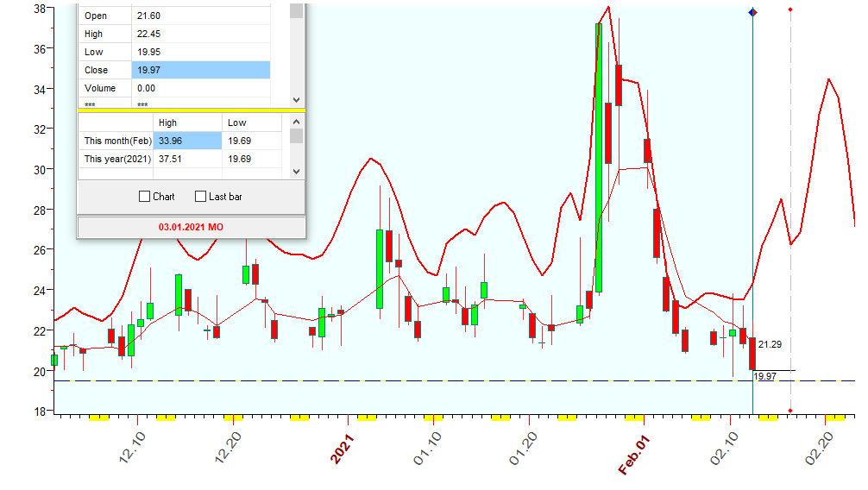Select the Open value 21.60 cell
Viewport: 868px width, 490px height.
pyautogui.click(x=200, y=16)
